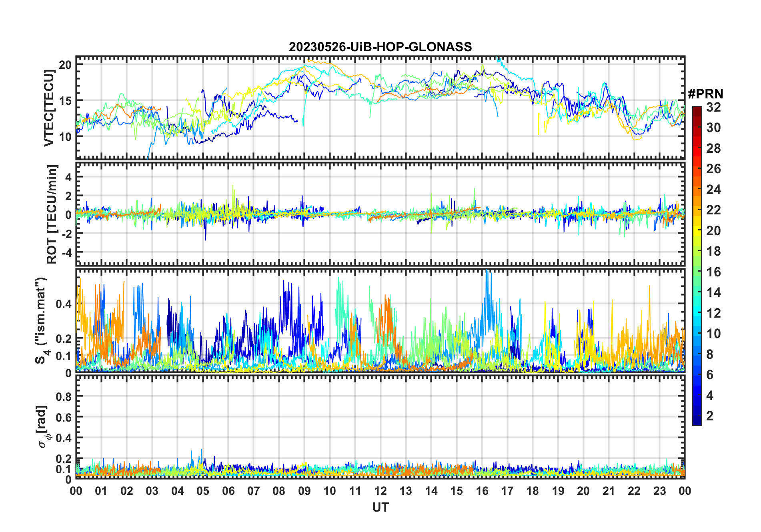
Task: Click the VTEC[TECU] y-axis label
Action: point(49,108)
